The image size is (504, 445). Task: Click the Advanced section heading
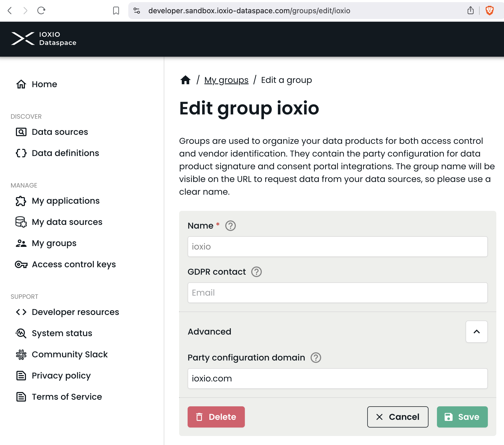(x=209, y=332)
